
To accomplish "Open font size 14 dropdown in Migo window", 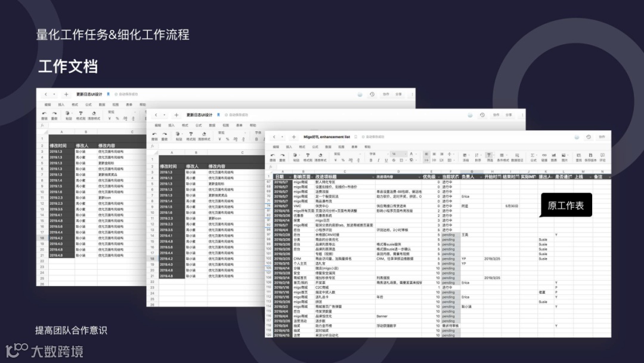I will [398, 154].
